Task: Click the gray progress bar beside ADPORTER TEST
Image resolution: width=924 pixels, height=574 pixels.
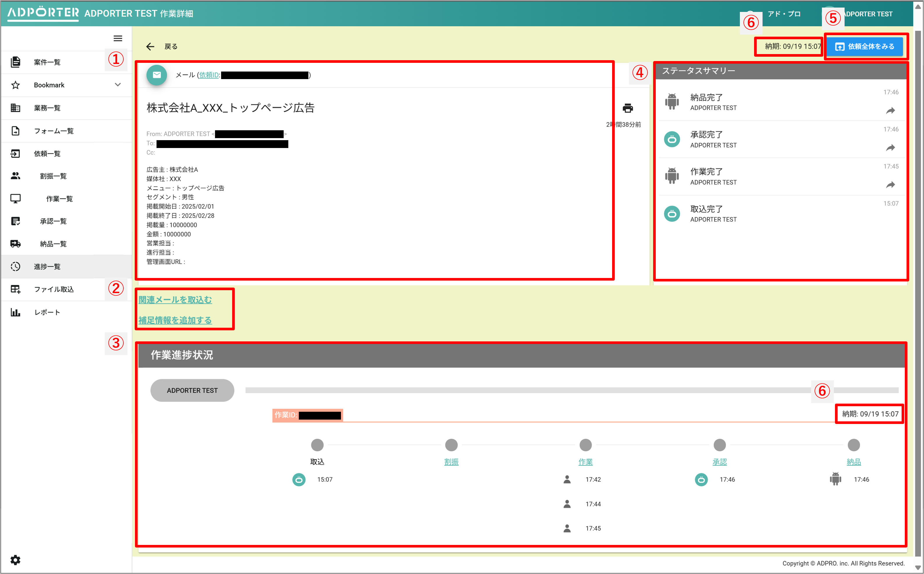Action: [x=528, y=390]
